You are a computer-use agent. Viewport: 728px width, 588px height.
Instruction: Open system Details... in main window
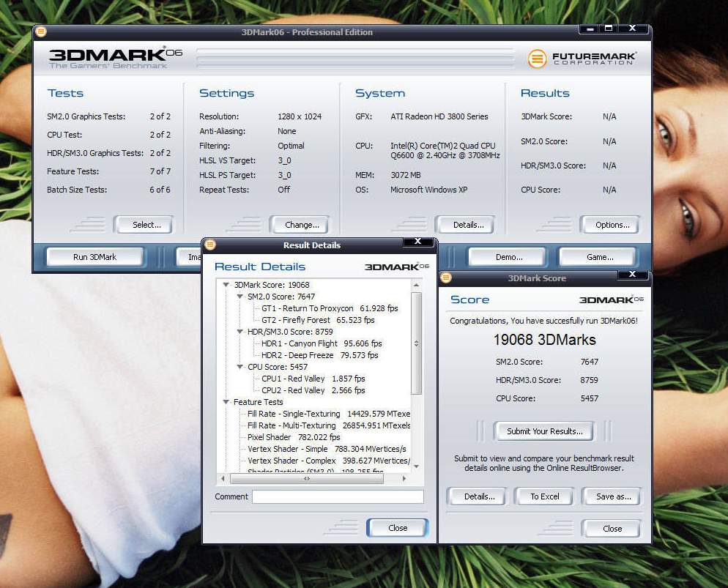coord(466,225)
